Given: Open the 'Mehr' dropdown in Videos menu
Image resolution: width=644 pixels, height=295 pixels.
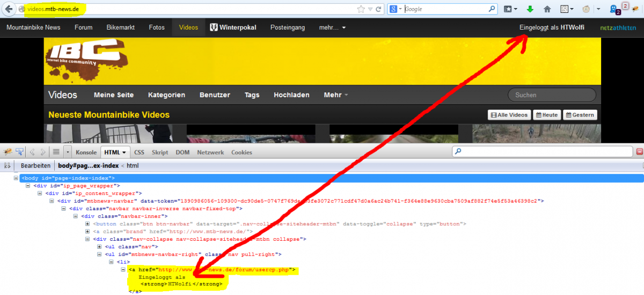Looking at the screenshot, I should pyautogui.click(x=336, y=95).
